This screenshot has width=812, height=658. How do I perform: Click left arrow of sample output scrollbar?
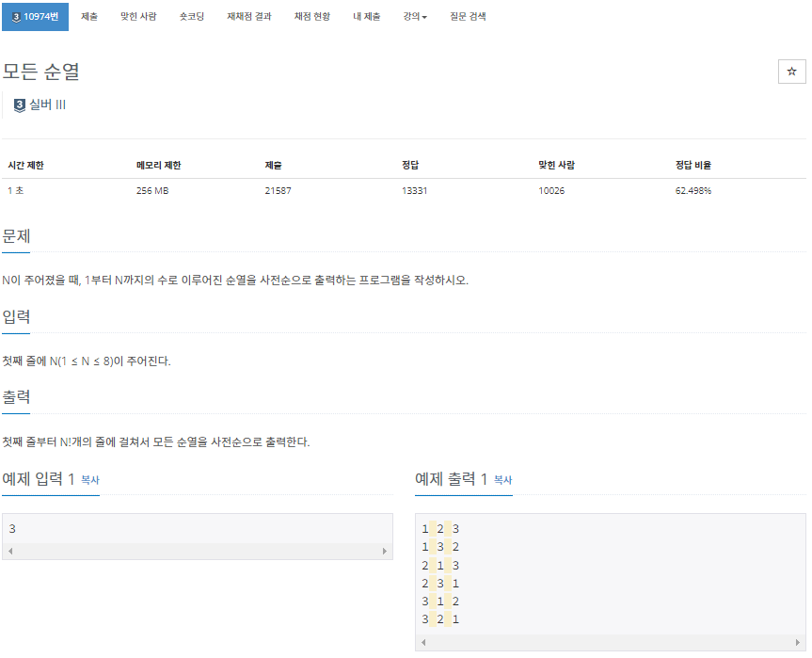[x=423, y=642]
